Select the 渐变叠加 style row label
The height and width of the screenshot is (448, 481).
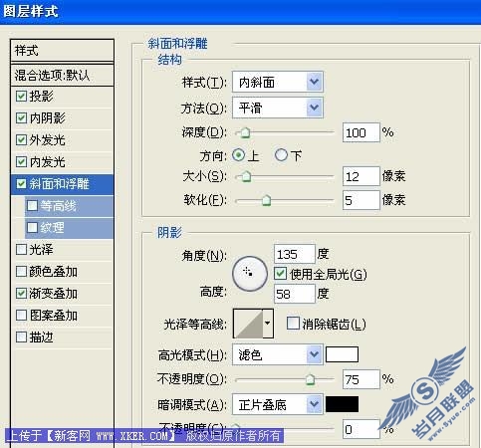pyautogui.click(x=53, y=294)
